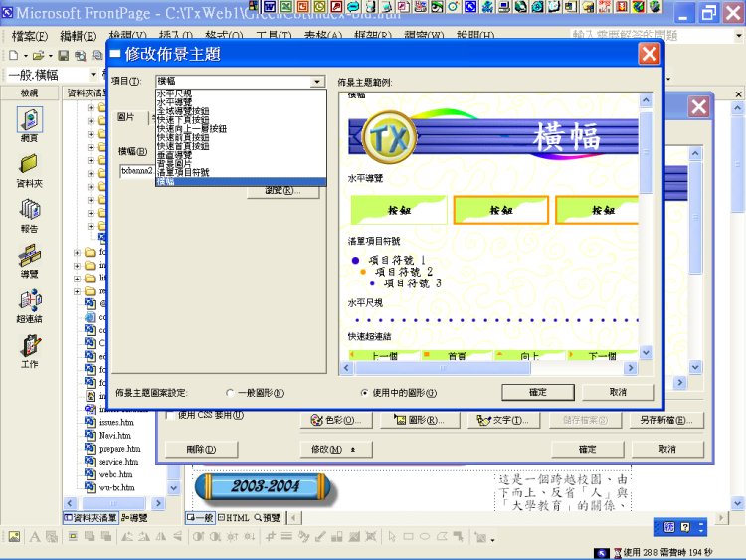746x560 pixels.
Task: Click the 文字(T)... button in the themes dialog
Action: [504, 420]
